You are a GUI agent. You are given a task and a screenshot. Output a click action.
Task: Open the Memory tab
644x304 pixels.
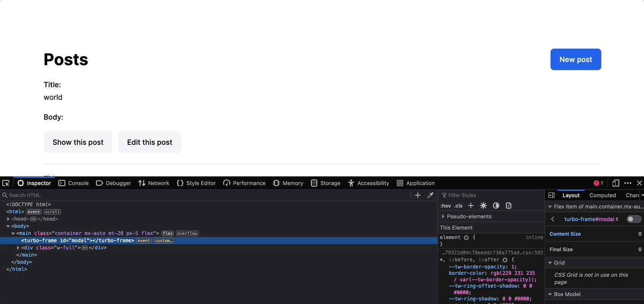(288, 183)
